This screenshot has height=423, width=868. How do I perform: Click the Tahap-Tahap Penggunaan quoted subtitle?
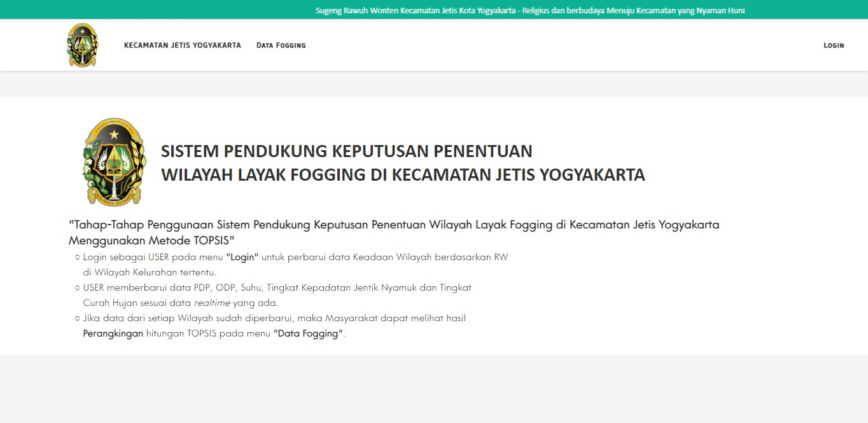394,225
